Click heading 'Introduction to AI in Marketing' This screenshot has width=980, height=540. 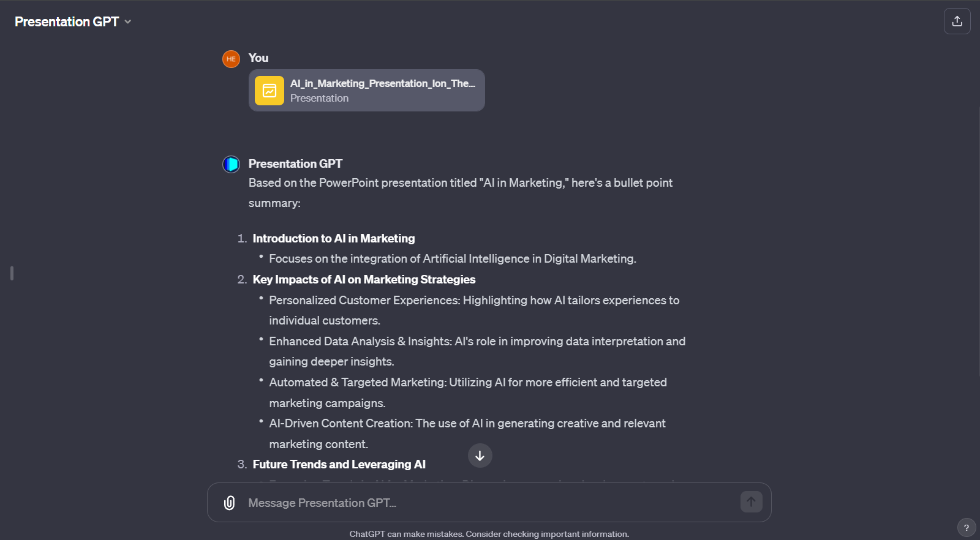click(x=333, y=238)
